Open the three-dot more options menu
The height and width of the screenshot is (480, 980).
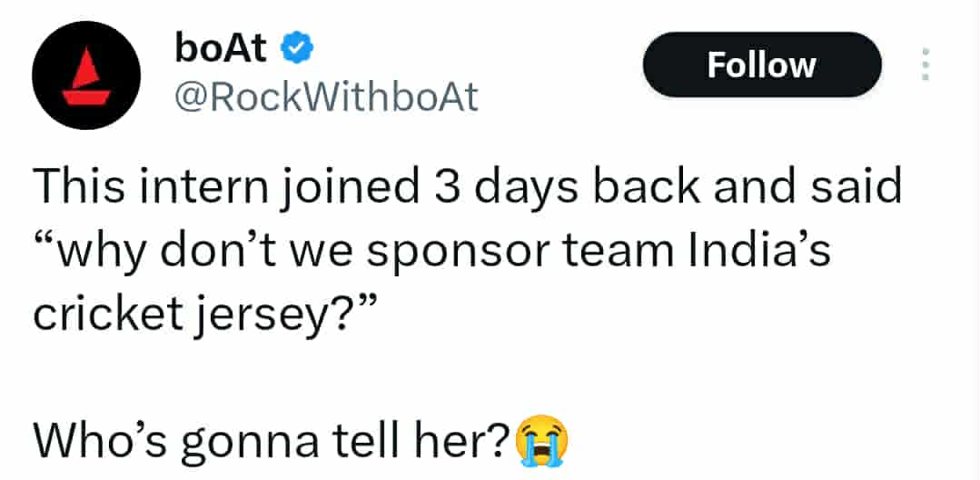pyautogui.click(x=925, y=65)
